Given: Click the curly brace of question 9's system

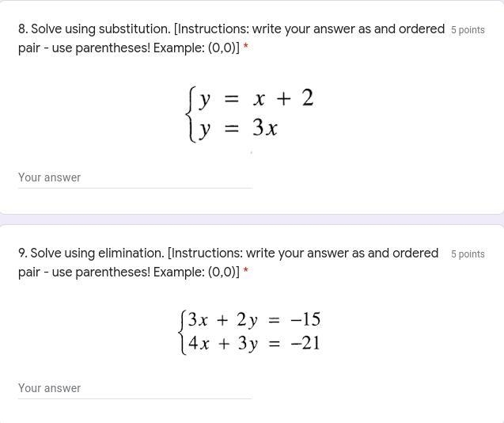Looking at the screenshot, I should click(x=183, y=332).
